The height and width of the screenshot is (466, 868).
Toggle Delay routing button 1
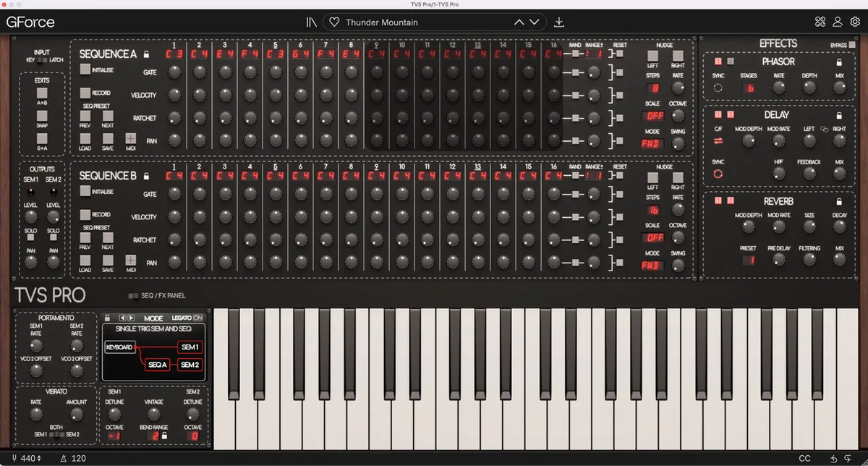(718, 114)
